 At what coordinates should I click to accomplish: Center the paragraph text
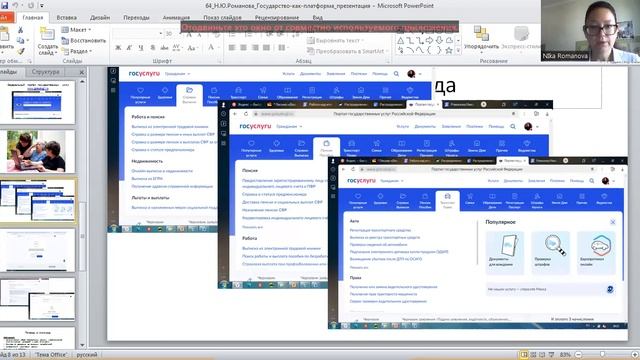point(243,48)
